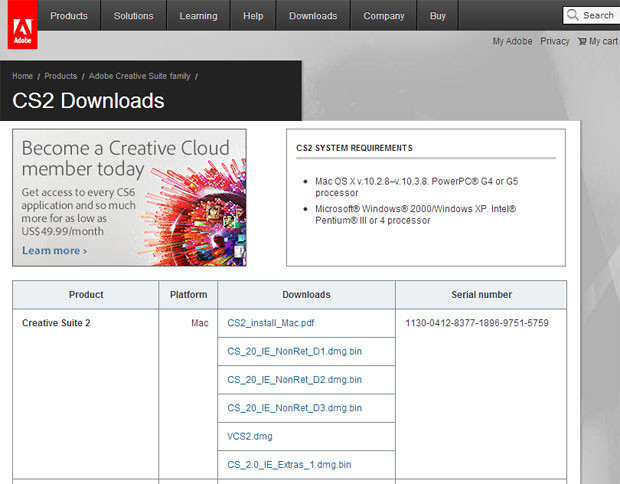Download VCS2.dmg file
620x484 pixels.
coord(250,437)
